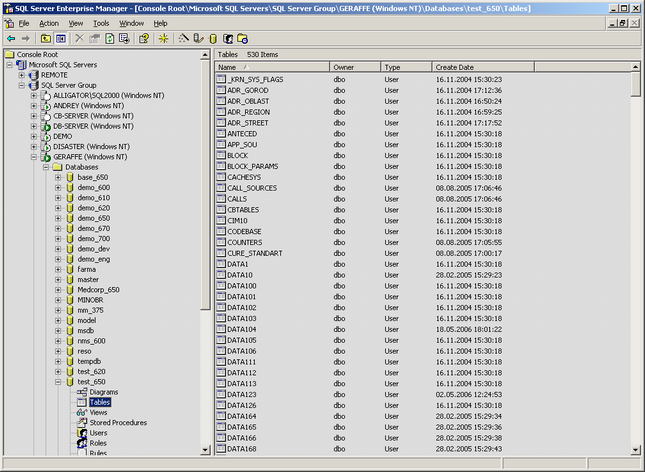Open the Help menu
This screenshot has height=472, width=645.
(160, 23)
